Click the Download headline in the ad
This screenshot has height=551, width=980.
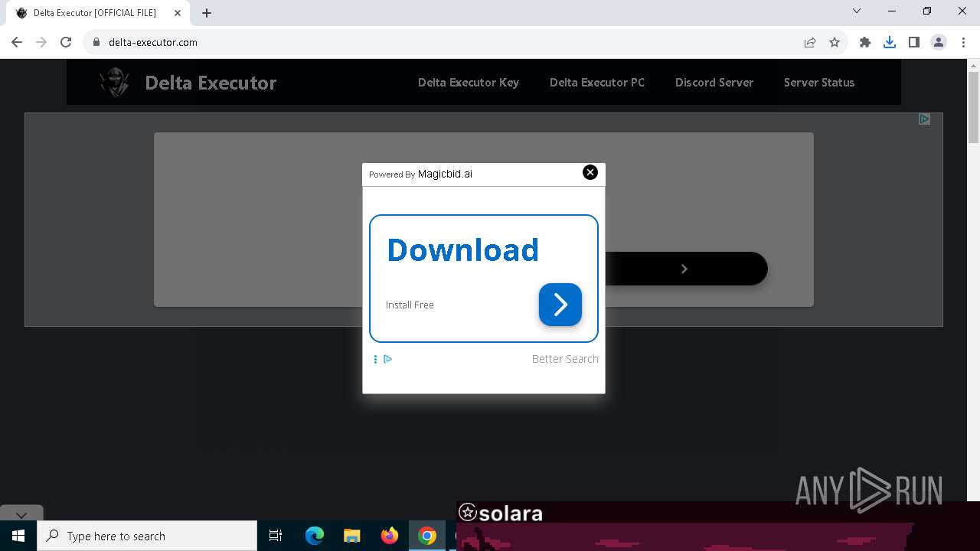coord(462,250)
